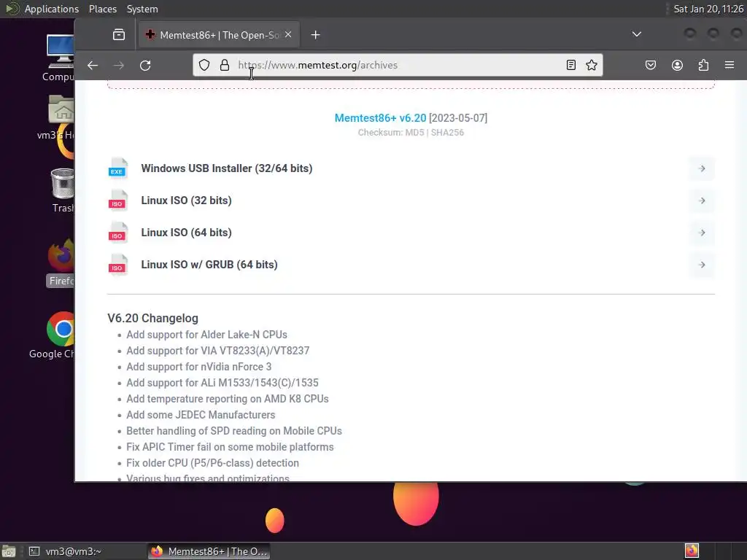
Task: Click 'Add temperature reporting on AMD K8 CPUs'
Action: click(x=228, y=399)
